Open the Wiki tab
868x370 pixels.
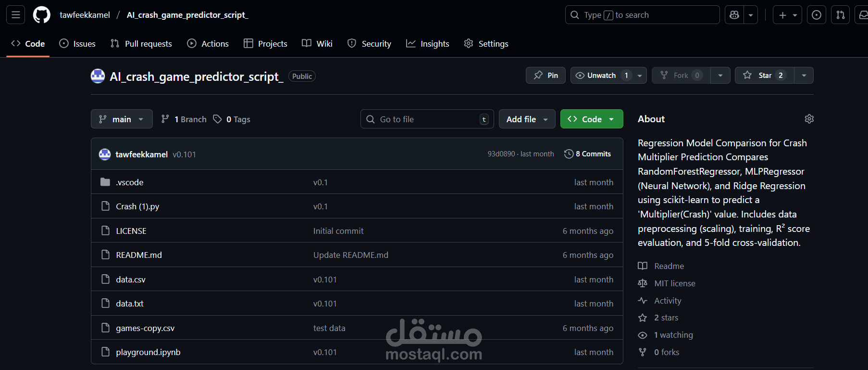point(317,44)
